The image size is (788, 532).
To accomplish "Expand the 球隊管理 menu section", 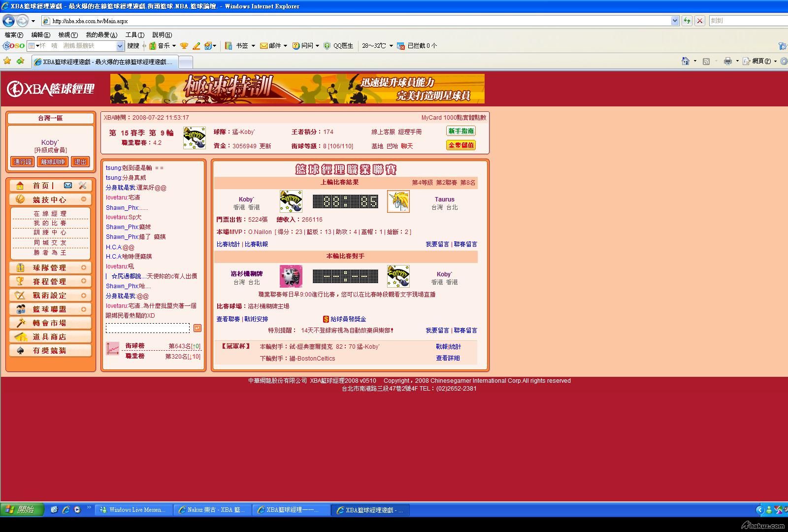I will (x=84, y=267).
